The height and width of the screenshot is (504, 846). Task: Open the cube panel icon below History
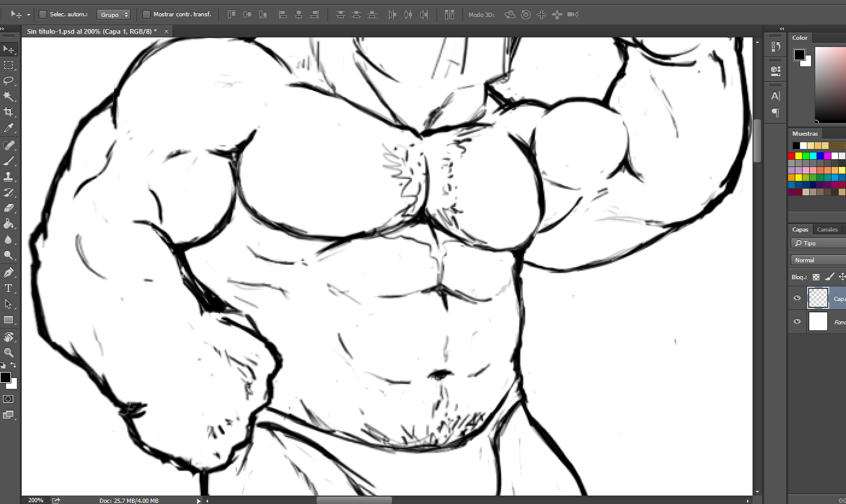775,71
